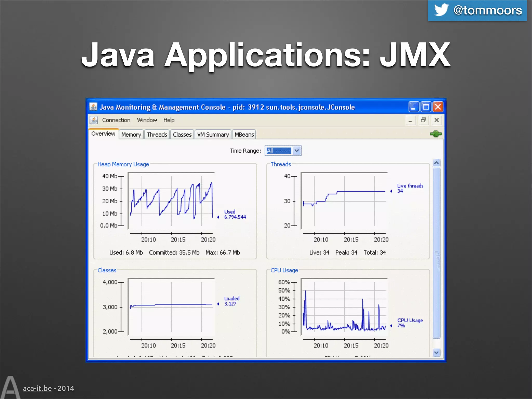Click the vertical scrollbar thumb
This screenshot has width=532, height=399.
pos(436,253)
